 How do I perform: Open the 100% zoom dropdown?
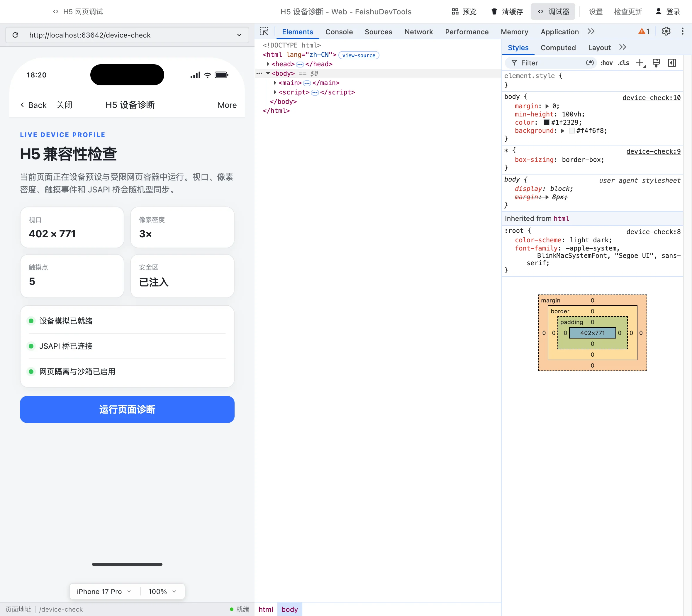click(x=162, y=592)
